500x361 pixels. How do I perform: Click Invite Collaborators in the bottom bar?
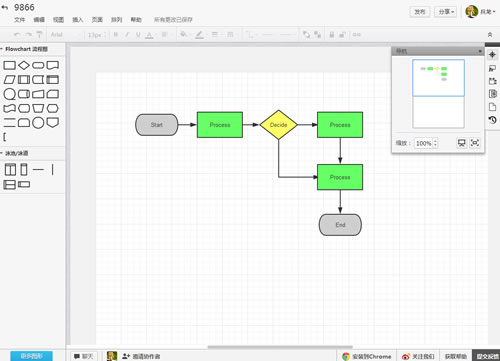[141, 356]
